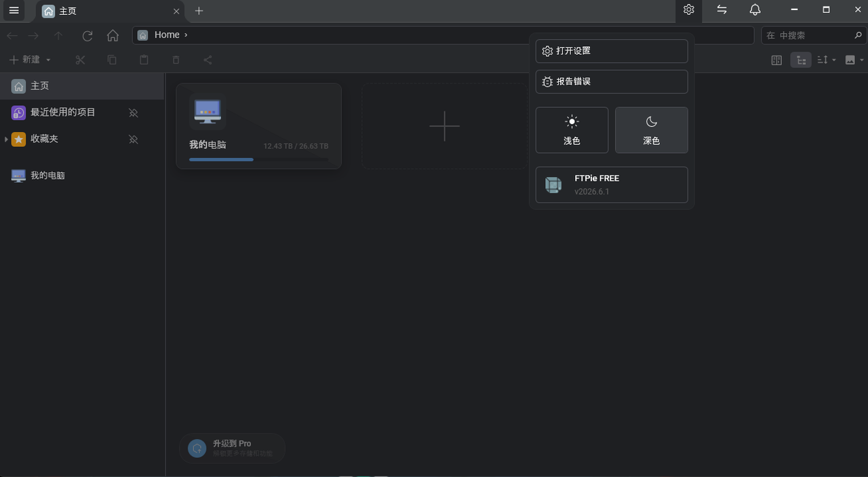Viewport: 868px width, 477px height.
Task: Click the 升级到 Pro circular icon
Action: [x=197, y=448]
